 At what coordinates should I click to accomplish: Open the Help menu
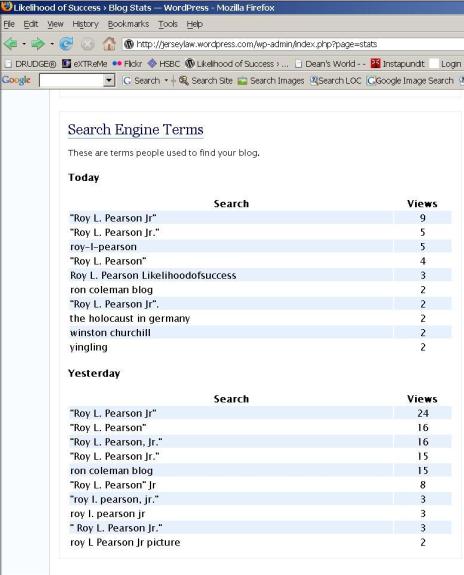194,24
